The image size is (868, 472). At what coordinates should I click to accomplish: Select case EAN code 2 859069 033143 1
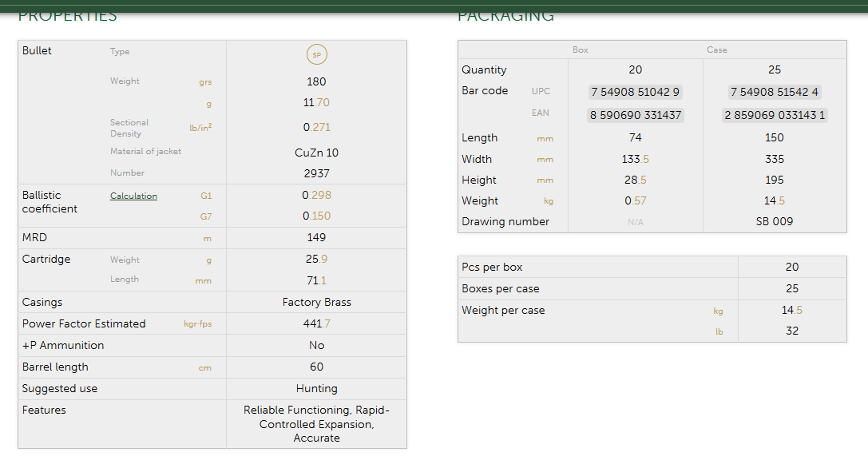(774, 115)
